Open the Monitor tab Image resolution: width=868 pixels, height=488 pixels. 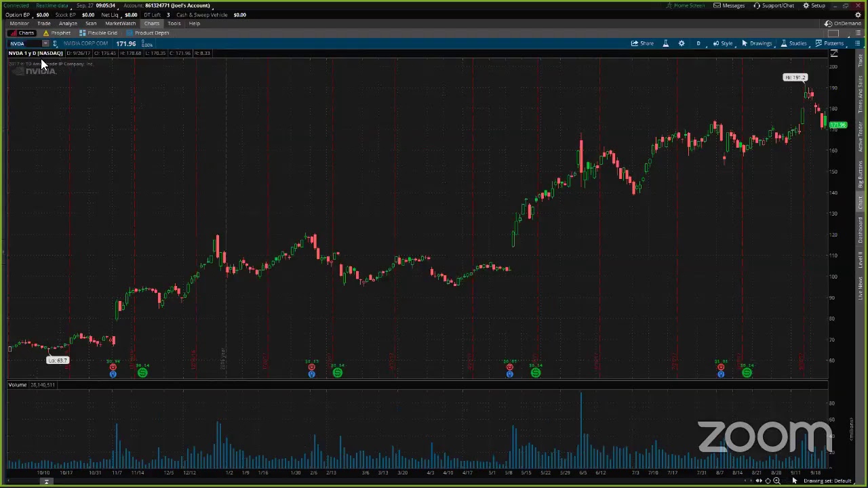[x=19, y=23]
